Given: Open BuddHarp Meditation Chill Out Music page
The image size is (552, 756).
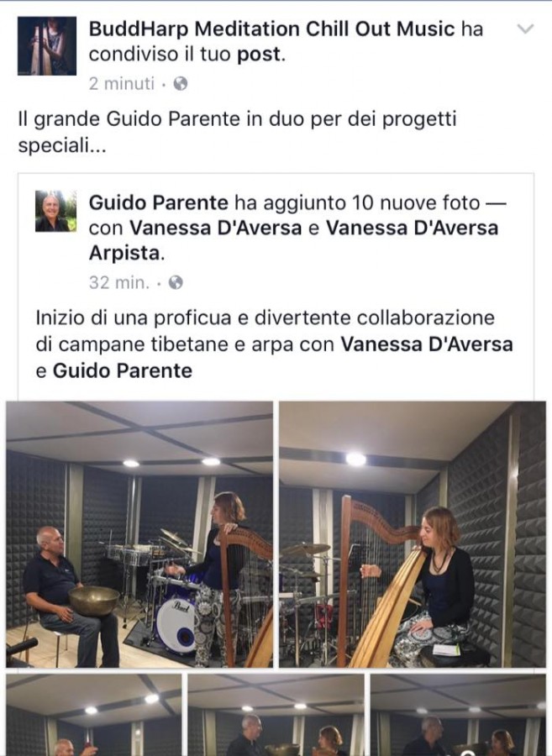Looking at the screenshot, I should tap(272, 29).
